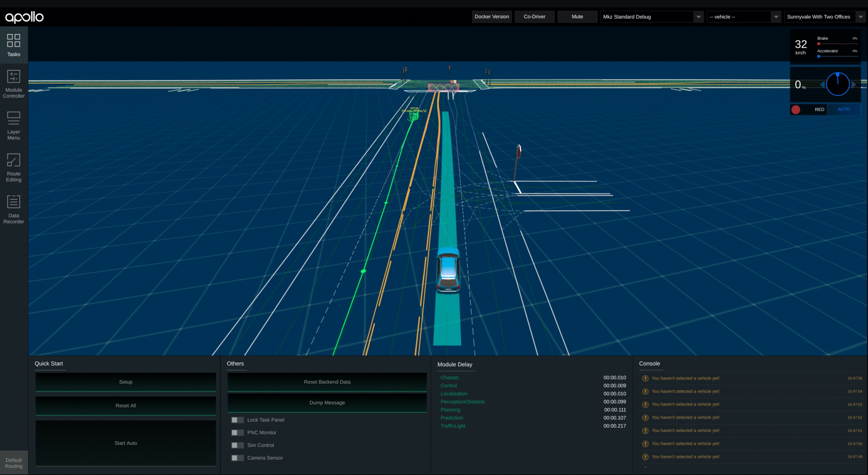Enable the Sim Control checkbox
This screenshot has width=868, height=475.
[237, 445]
